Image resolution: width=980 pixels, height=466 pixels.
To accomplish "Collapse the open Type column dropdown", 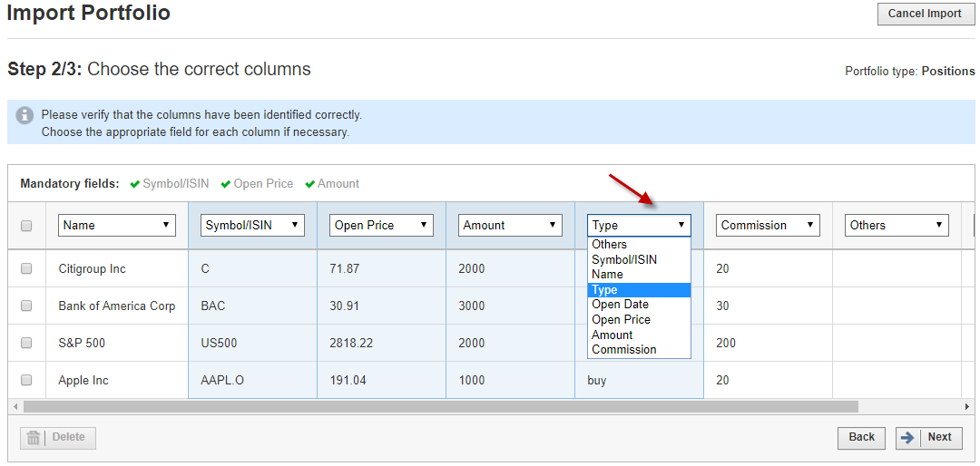I will coord(639,226).
